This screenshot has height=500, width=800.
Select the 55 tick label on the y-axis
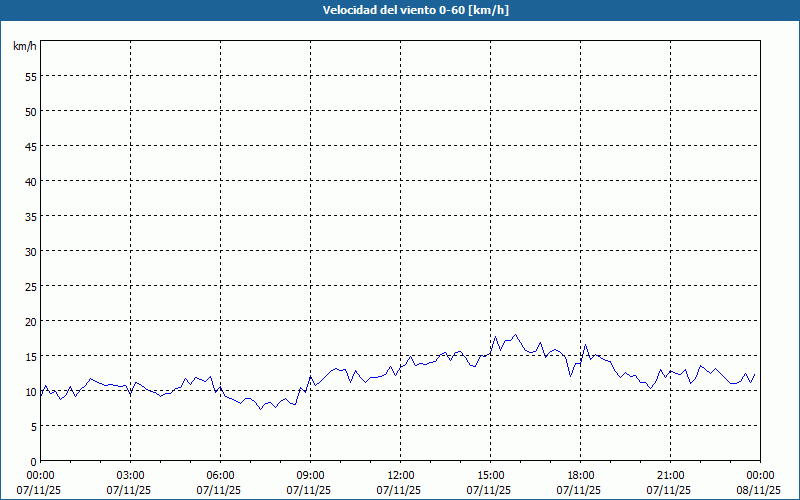[x=31, y=76]
